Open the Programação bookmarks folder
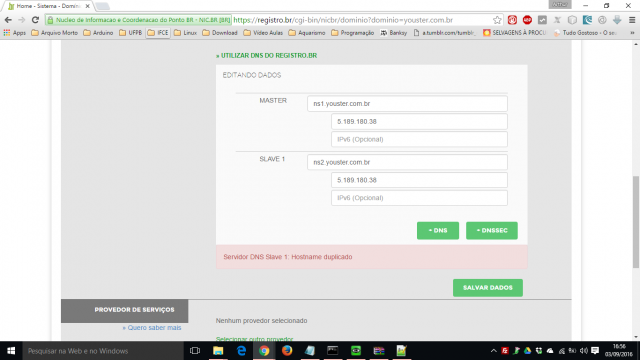Image resolution: width=640 pixels, height=360 pixels. (353, 33)
